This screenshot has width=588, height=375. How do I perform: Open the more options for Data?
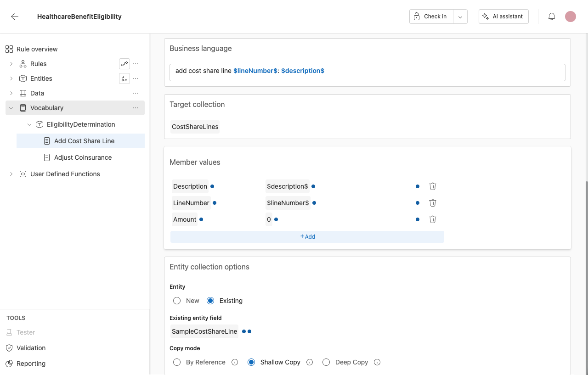pyautogui.click(x=136, y=93)
